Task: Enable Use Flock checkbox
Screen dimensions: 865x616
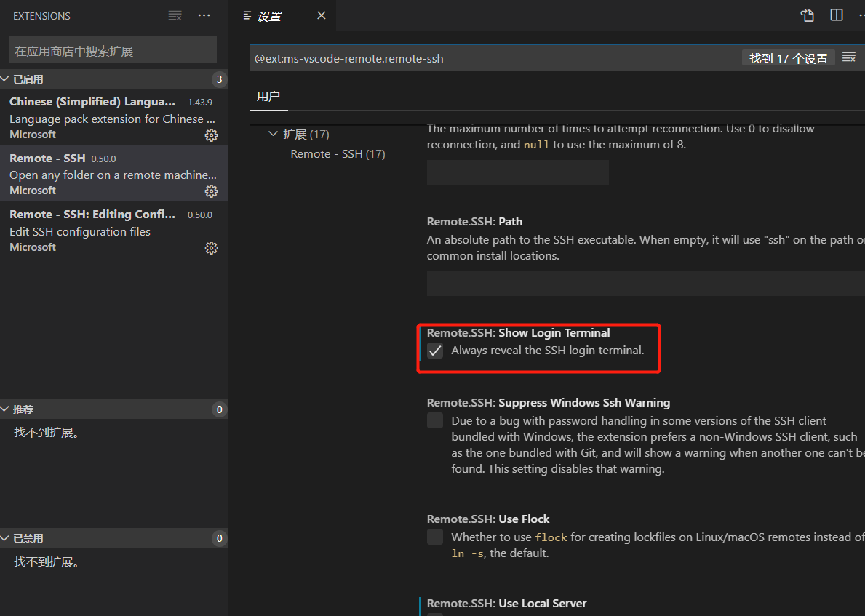Action: [x=435, y=537]
